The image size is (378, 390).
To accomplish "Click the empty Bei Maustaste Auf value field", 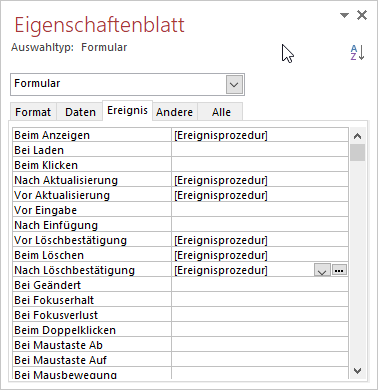I will tap(260, 360).
